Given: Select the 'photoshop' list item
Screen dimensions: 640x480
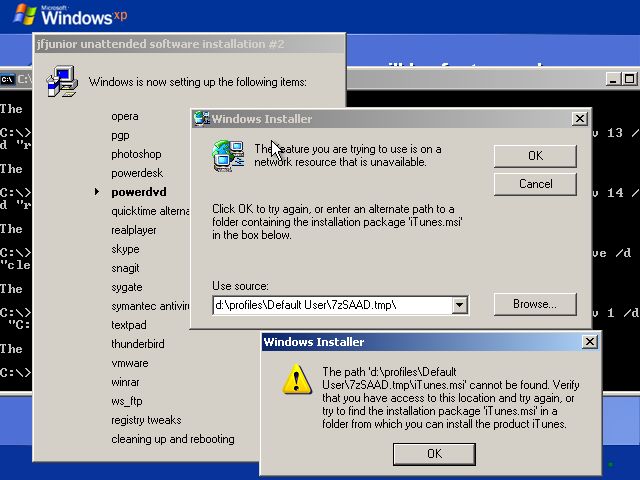Looking at the screenshot, I should [x=136, y=154].
